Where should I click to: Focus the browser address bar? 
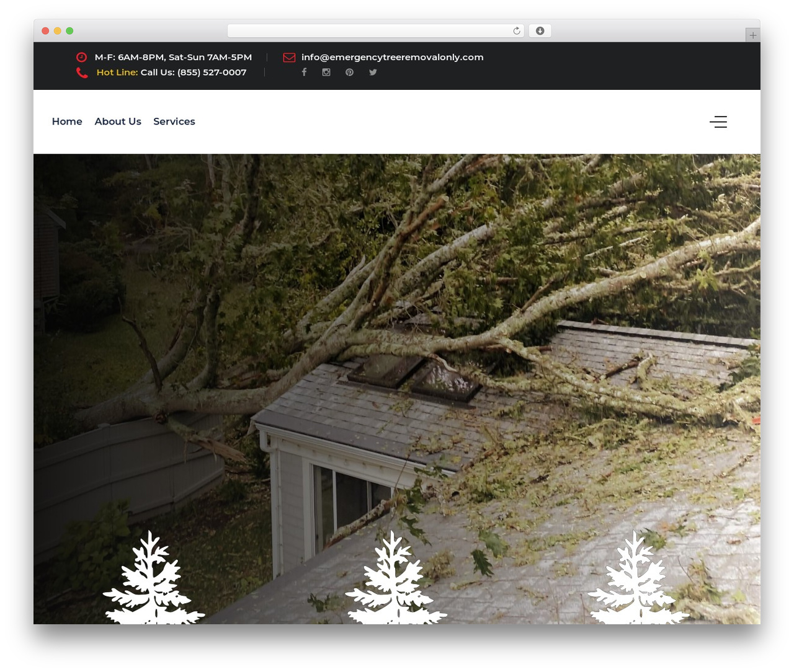pos(376,31)
